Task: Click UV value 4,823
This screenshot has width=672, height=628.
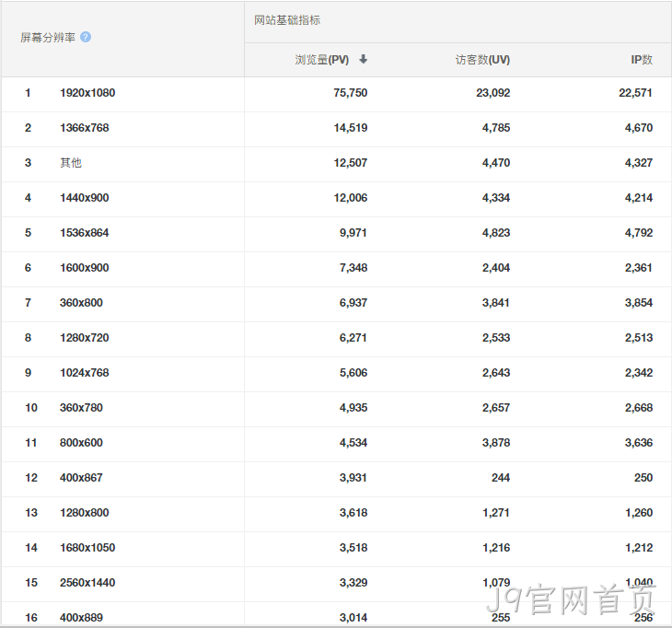Action: click(496, 233)
